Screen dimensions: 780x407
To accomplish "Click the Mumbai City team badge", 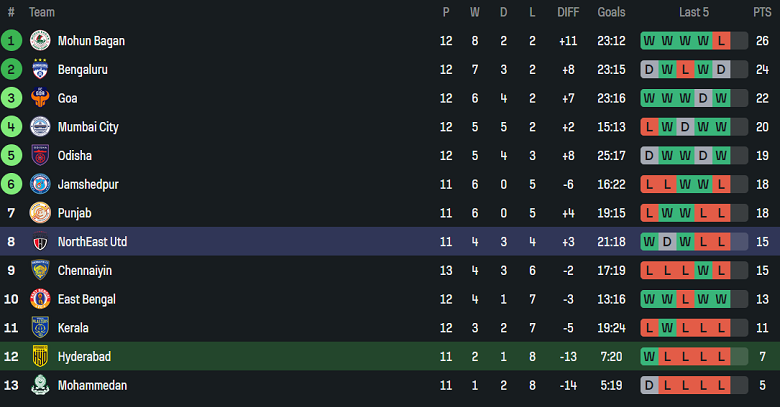I will coord(40,127).
